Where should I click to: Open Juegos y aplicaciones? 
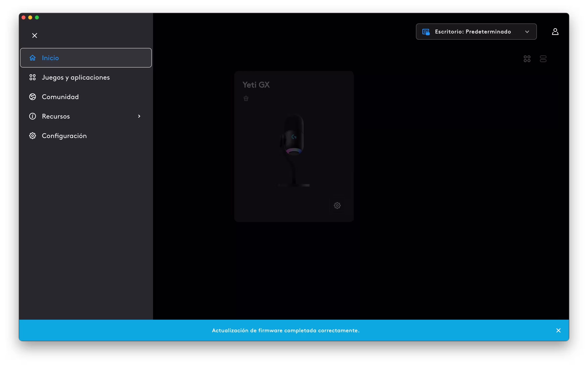pyautogui.click(x=86, y=77)
